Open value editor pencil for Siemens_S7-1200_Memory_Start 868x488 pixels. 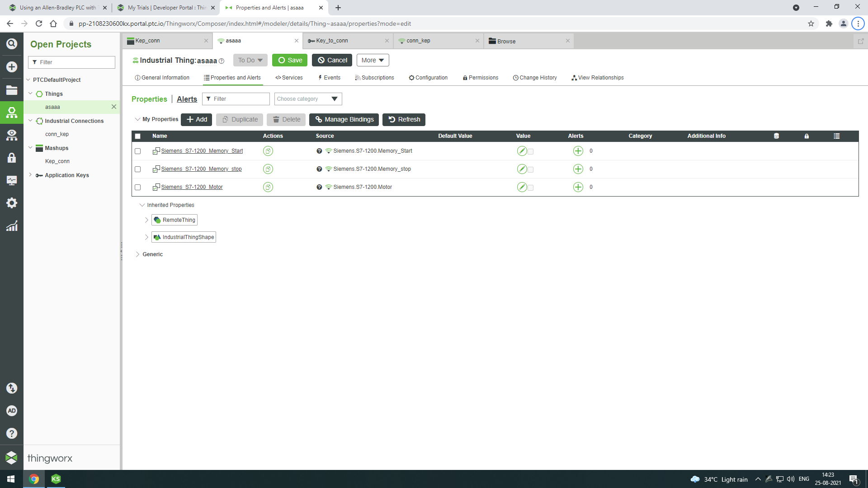522,151
